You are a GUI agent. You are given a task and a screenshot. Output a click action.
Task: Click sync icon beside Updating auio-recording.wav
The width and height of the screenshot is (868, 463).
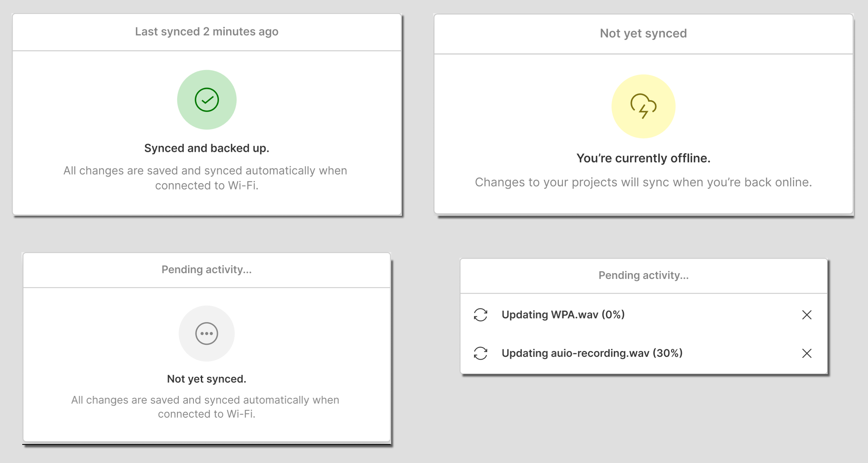point(481,353)
